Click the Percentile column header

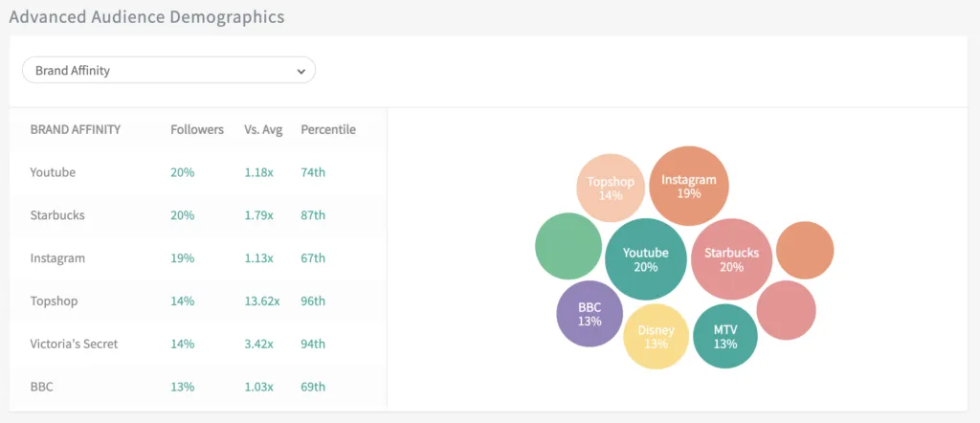click(x=328, y=129)
